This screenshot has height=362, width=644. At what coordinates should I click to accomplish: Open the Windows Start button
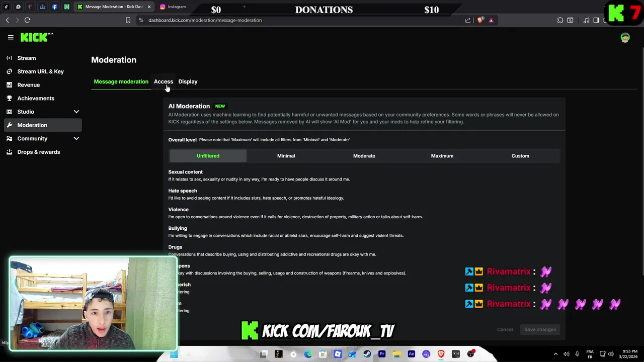pos(174,354)
